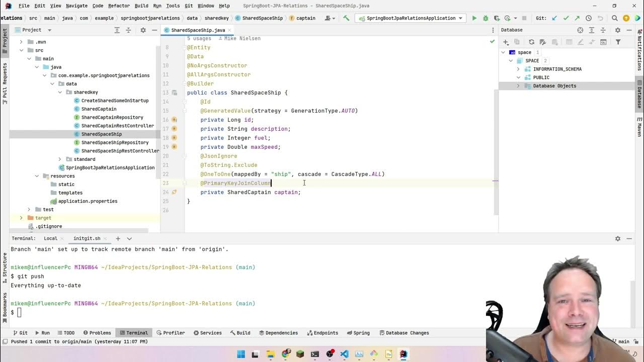
Task: Open the Git menu
Action: click(x=189, y=6)
